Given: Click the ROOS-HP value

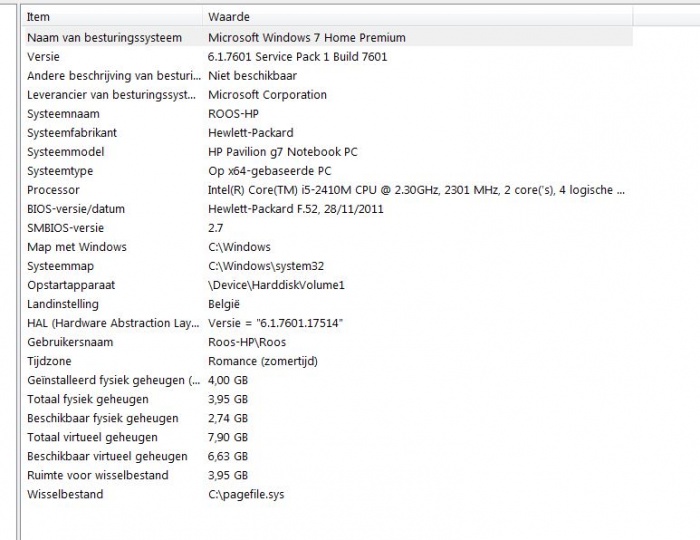Looking at the screenshot, I should (233, 114).
